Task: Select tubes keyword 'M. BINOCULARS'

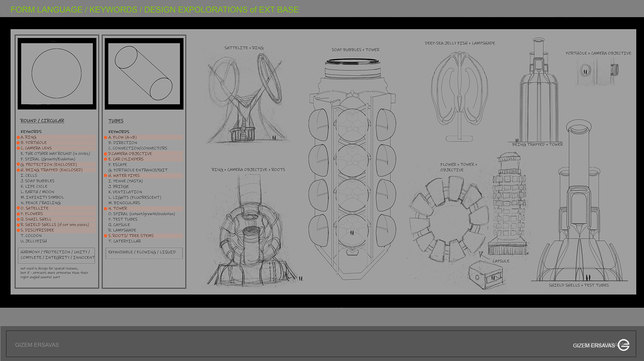Action: click(x=124, y=203)
